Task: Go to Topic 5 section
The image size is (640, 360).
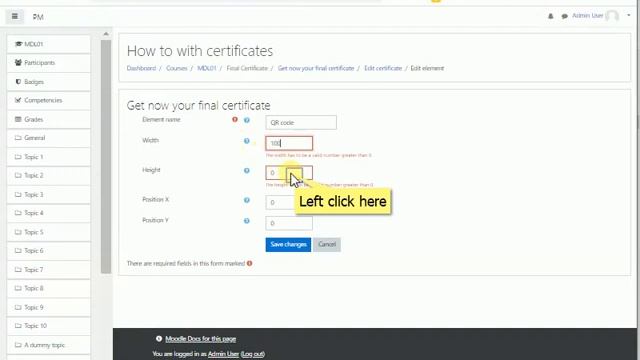Action: click(49, 232)
